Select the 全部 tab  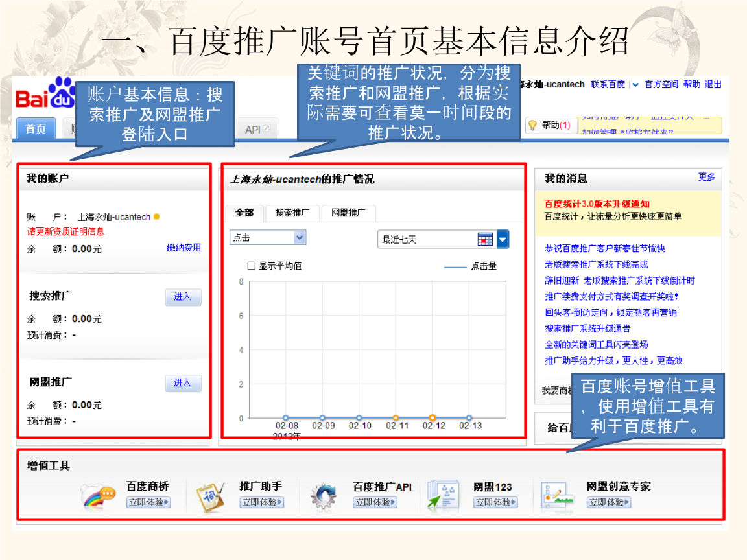pos(244,213)
